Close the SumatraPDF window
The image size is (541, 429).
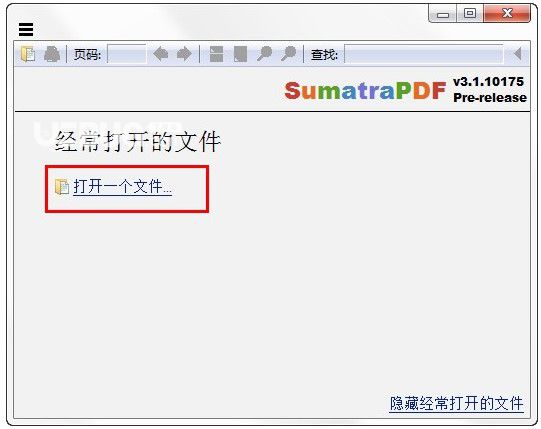pos(507,14)
